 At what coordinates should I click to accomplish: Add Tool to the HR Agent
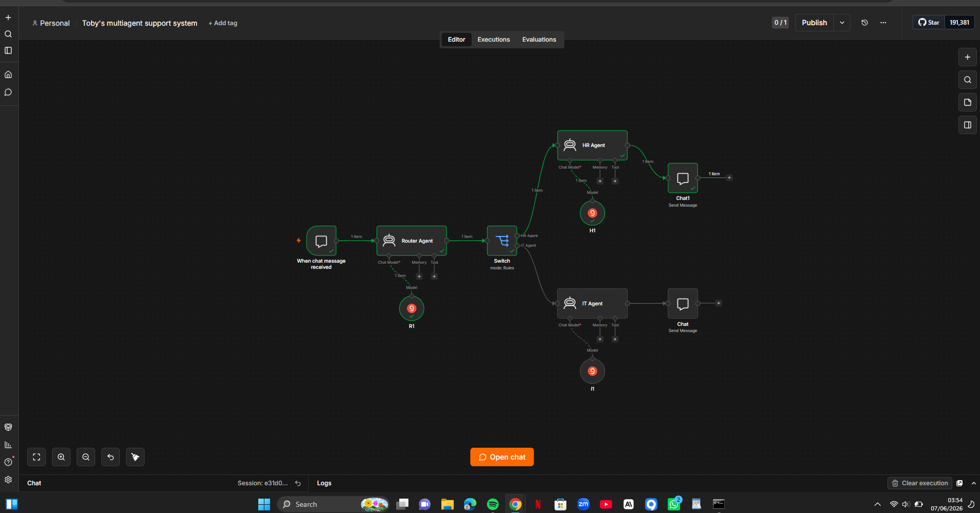click(615, 181)
